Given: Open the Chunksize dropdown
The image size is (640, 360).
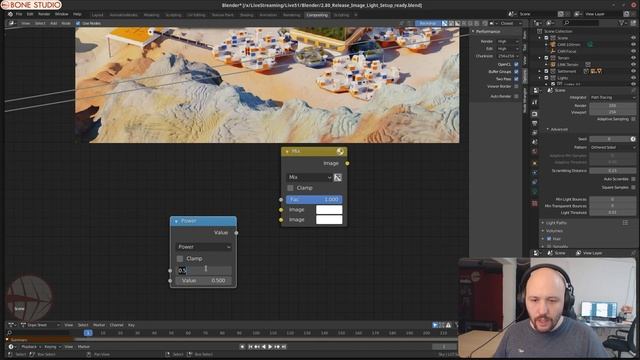Looking at the screenshot, I should tap(507, 56).
